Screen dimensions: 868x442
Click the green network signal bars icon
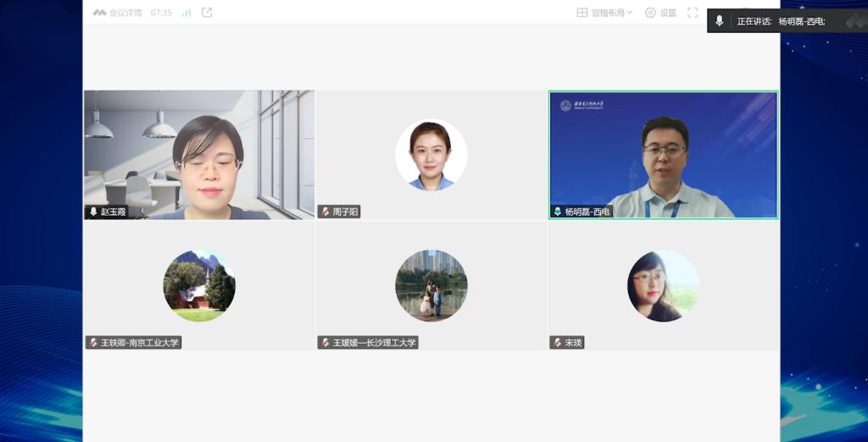[186, 13]
